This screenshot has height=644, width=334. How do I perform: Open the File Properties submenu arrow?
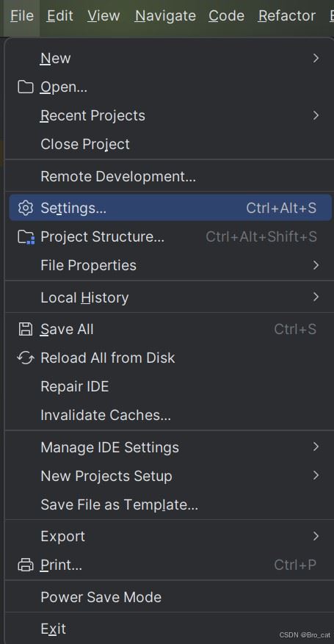tap(316, 265)
